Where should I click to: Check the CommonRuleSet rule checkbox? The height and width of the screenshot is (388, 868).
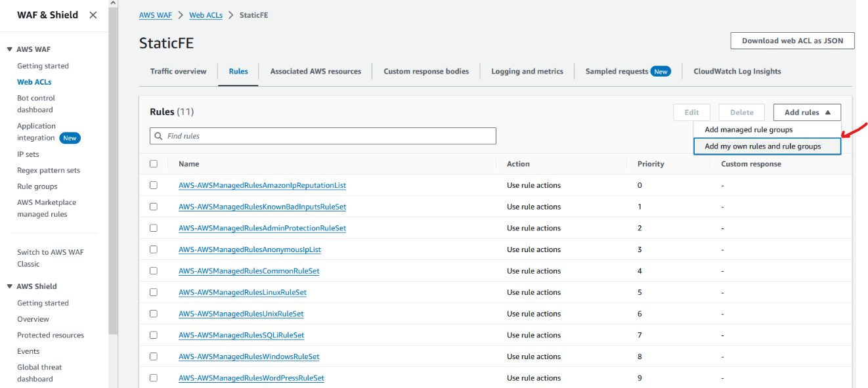point(154,270)
